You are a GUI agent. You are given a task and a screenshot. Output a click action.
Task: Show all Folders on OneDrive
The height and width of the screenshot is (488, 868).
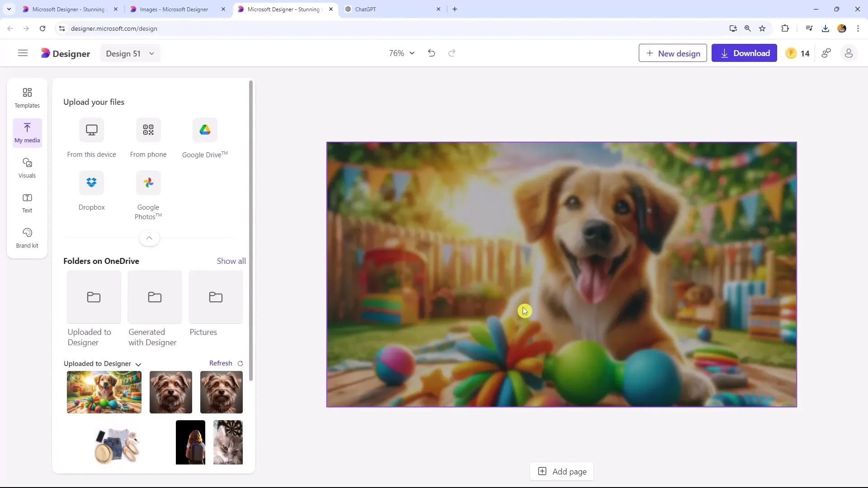(231, 261)
